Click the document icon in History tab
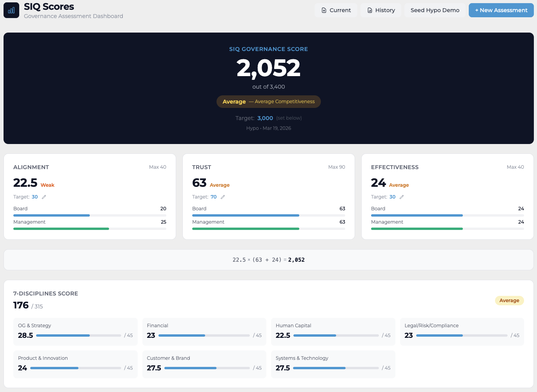This screenshot has width=537, height=392. pyautogui.click(x=370, y=10)
